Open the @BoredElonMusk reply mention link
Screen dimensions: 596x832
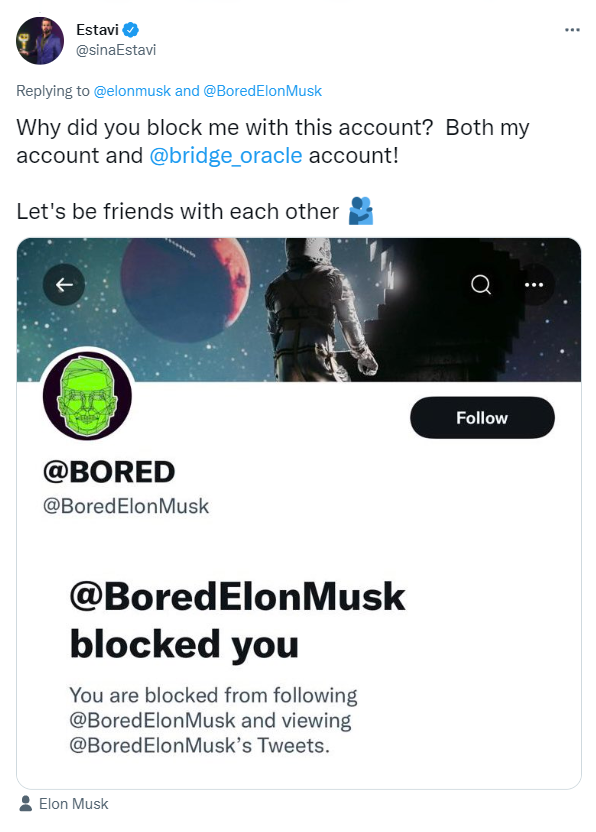(x=262, y=91)
